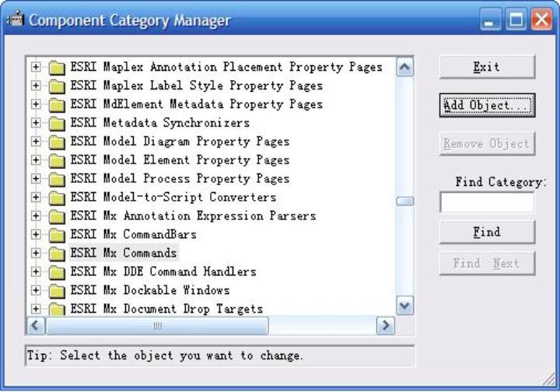Viewport: 560px width, 392px height.
Task: Expand ESRI Model Process Property Pages
Action: pos(36,178)
